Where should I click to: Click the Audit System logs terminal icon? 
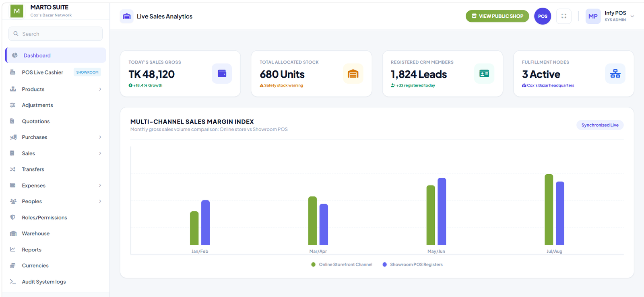13,282
